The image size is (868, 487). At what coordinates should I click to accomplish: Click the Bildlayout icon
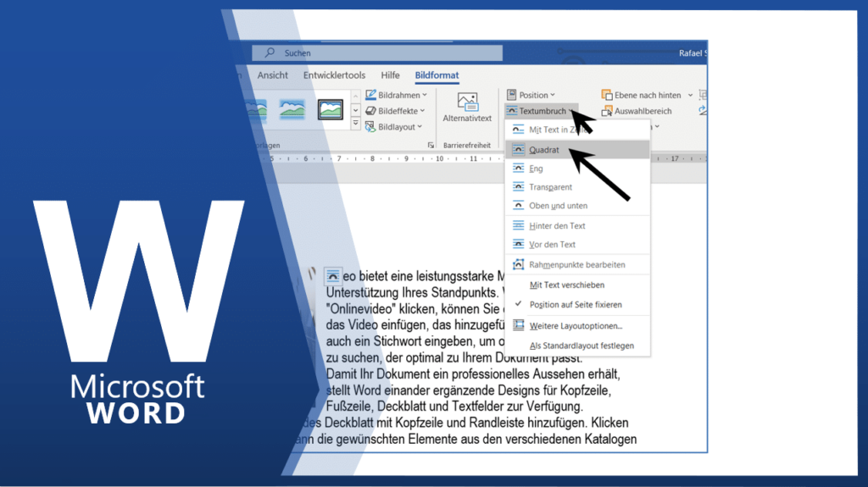pyautogui.click(x=370, y=127)
